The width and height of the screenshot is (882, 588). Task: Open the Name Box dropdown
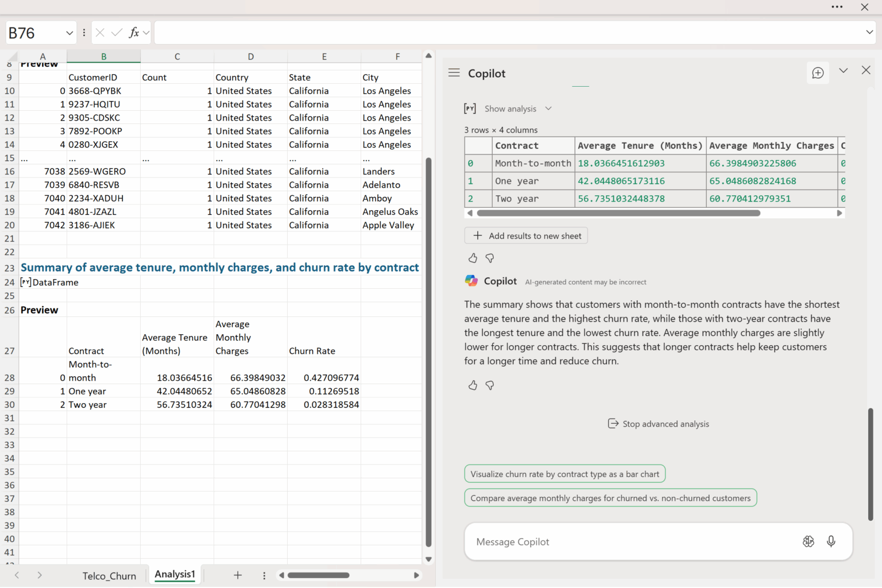pos(69,33)
